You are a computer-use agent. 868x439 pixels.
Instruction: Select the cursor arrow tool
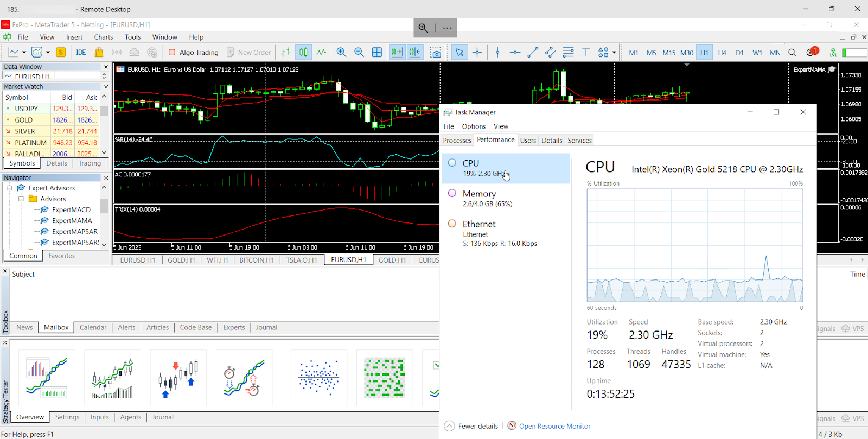(459, 53)
